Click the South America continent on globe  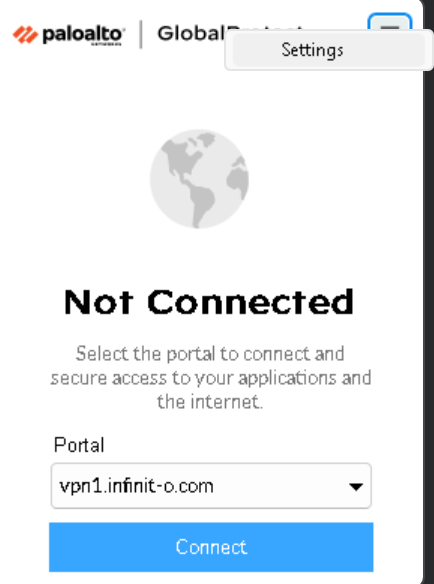coord(201,205)
